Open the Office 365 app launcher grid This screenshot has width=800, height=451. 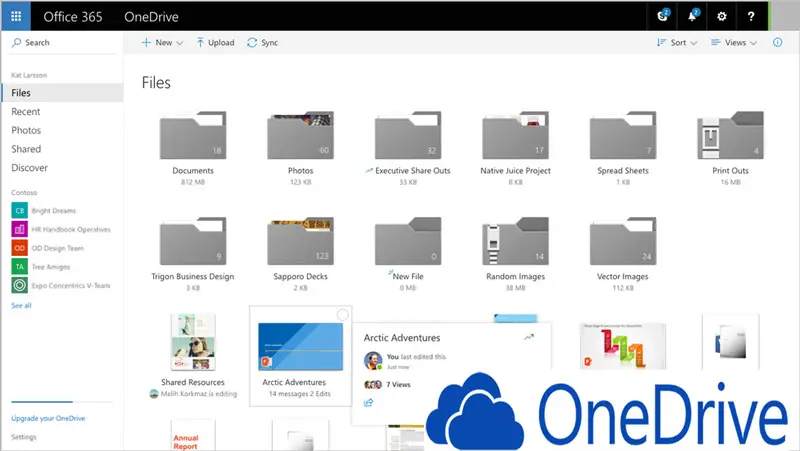point(16,16)
